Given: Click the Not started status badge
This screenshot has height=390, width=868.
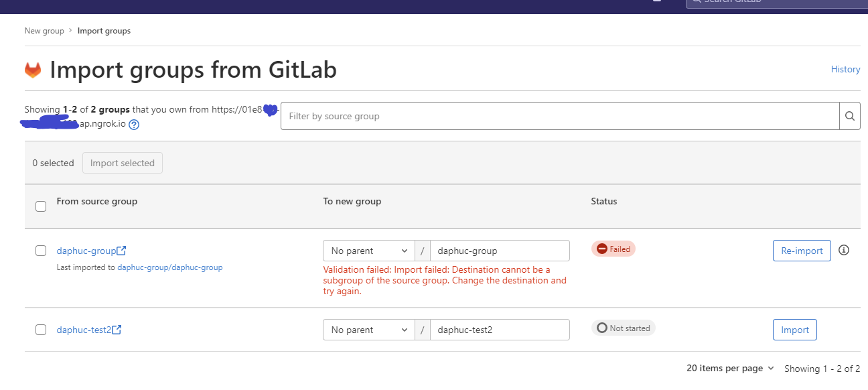Looking at the screenshot, I should coord(623,328).
